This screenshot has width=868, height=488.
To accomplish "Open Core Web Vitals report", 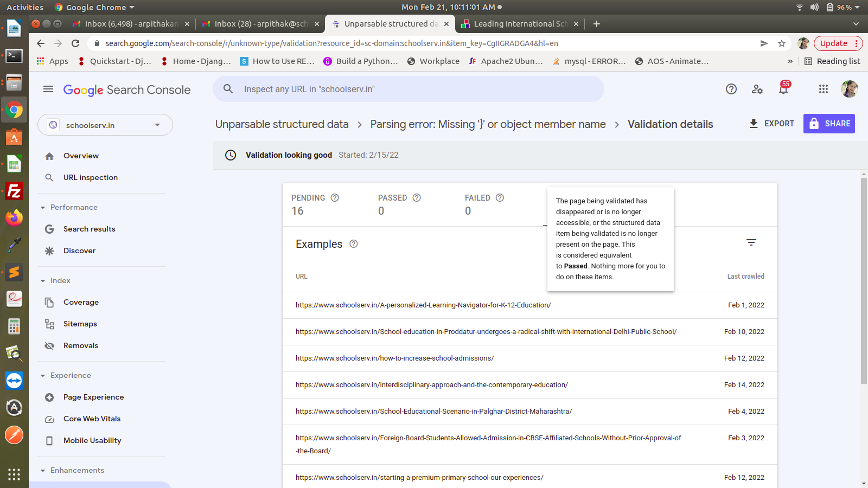I will point(92,419).
